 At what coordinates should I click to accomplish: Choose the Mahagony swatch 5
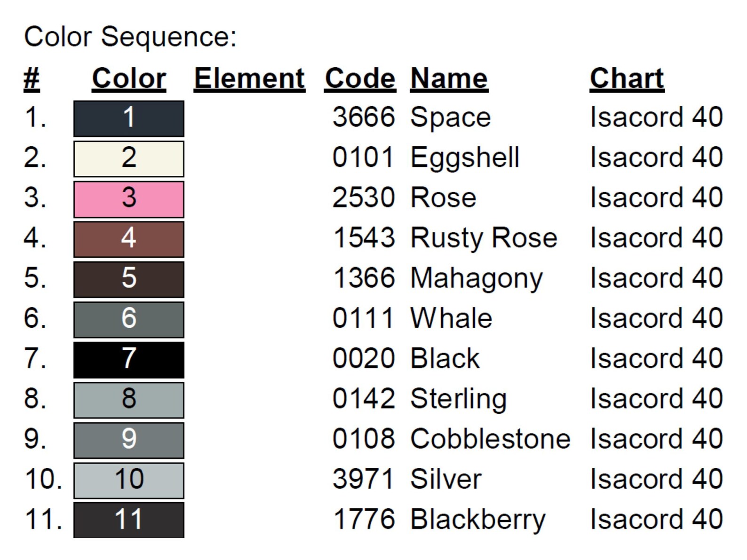coord(128,279)
